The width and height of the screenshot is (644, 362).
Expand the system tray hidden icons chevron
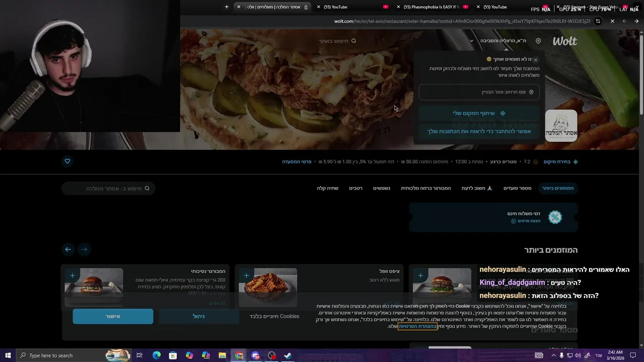click(554, 355)
